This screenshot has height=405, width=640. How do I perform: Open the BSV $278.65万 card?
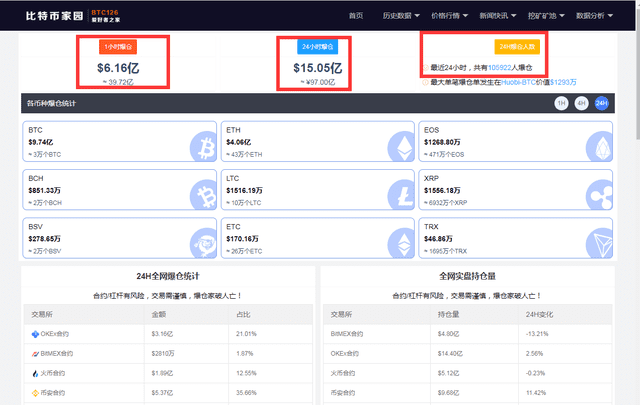coord(120,238)
